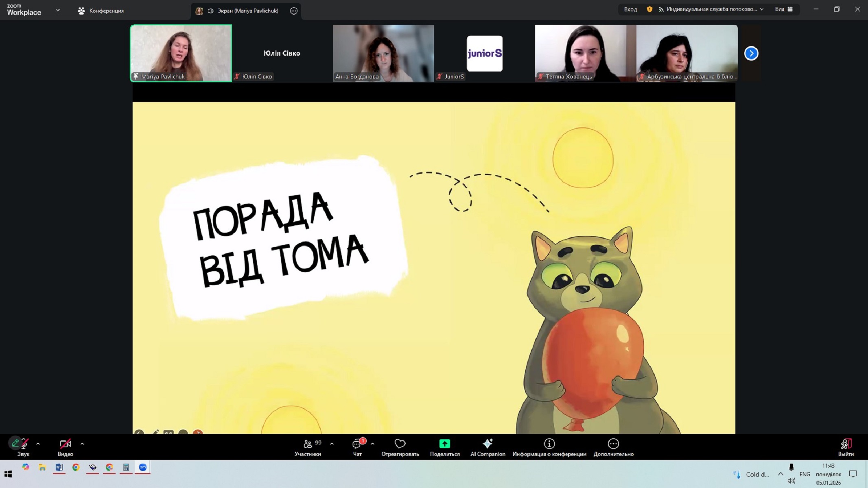
Task: Open the Zoom Workplace dropdown chevron
Action: point(58,10)
